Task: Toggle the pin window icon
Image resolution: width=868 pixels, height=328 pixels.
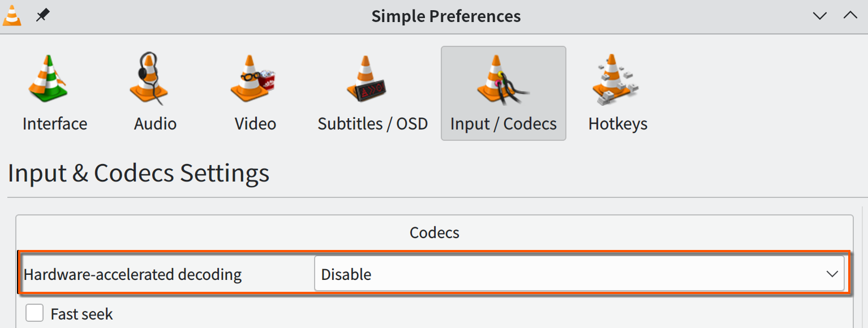Action: click(x=42, y=15)
